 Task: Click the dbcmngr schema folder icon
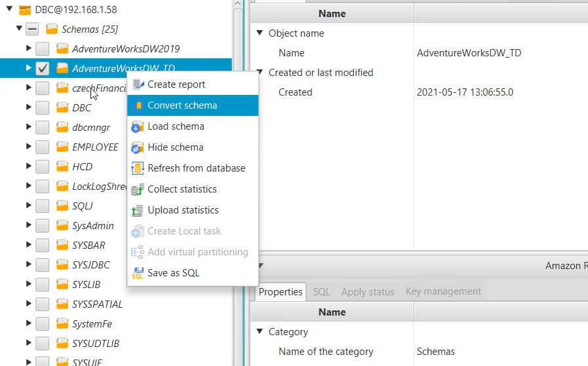coord(62,127)
